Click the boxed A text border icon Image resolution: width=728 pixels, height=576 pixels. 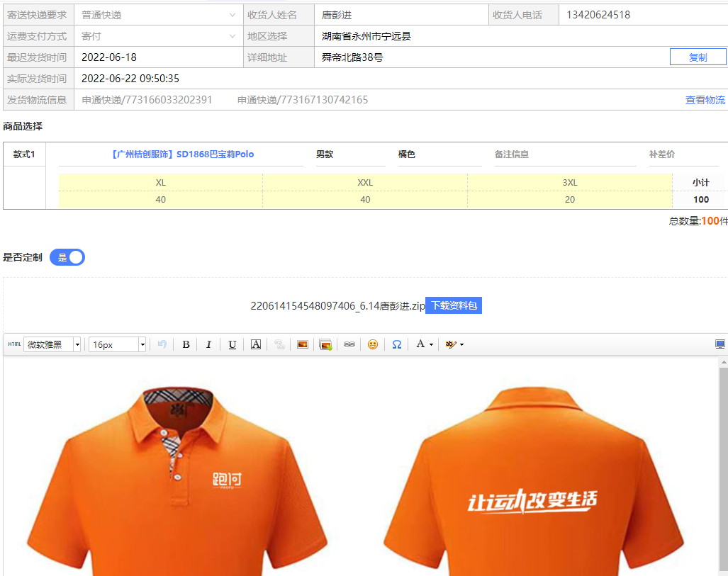pos(256,344)
